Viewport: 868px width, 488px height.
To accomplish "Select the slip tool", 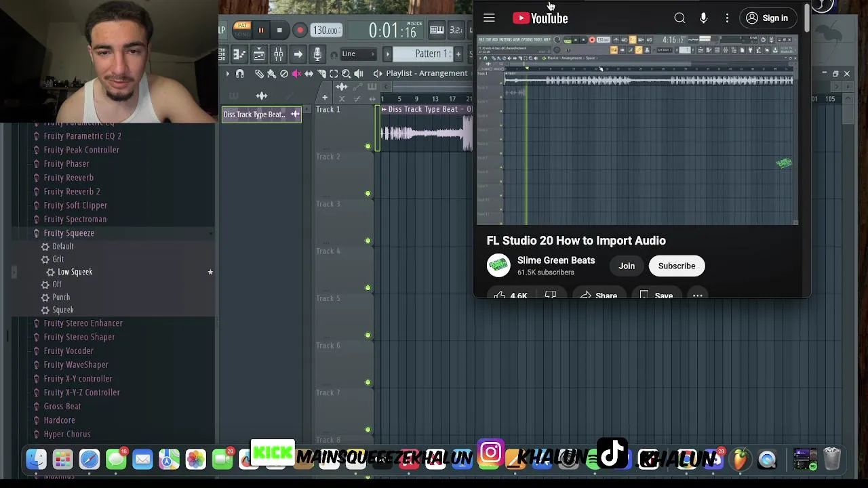I will click(309, 73).
